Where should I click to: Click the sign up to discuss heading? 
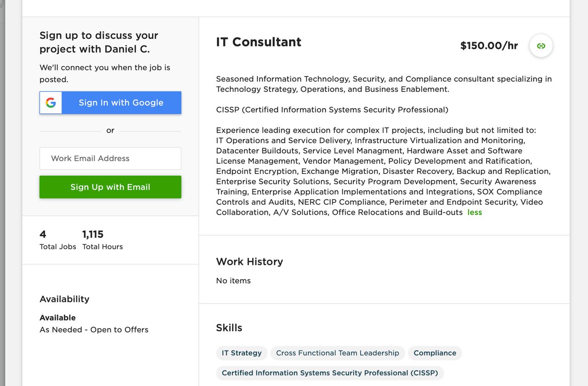point(99,42)
